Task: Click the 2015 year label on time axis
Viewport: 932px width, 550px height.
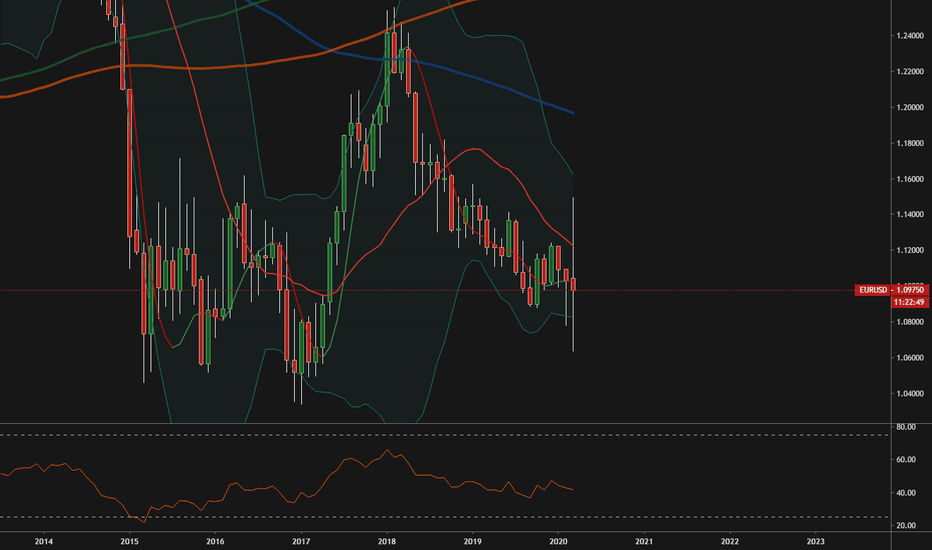Action: (129, 541)
